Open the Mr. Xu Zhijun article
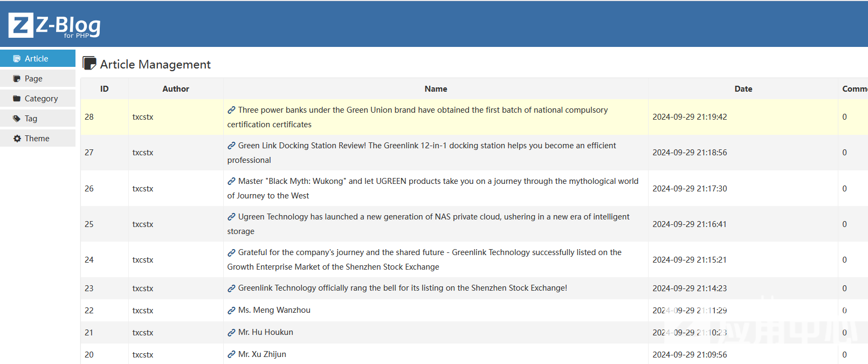This screenshot has width=868, height=364. point(262,354)
